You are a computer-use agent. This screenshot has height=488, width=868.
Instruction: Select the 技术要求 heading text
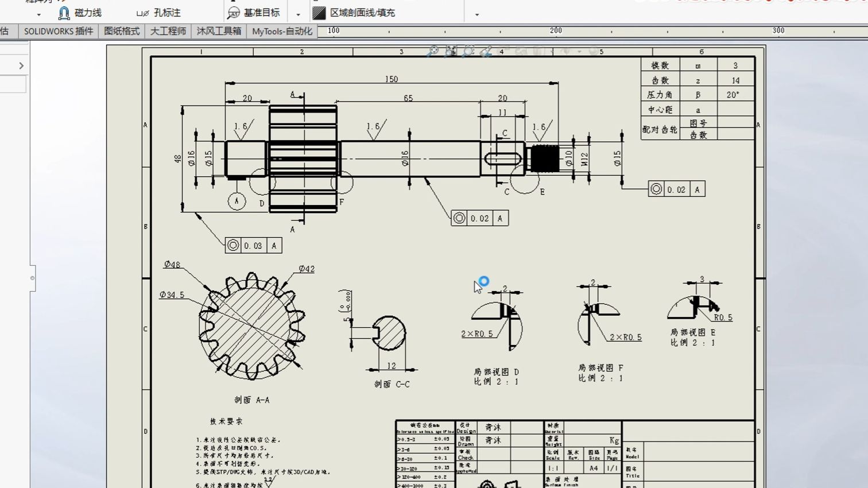click(x=226, y=421)
